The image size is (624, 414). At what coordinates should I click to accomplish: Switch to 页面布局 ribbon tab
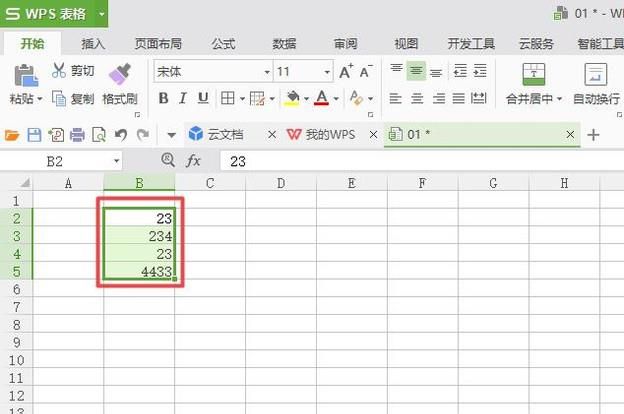click(158, 43)
